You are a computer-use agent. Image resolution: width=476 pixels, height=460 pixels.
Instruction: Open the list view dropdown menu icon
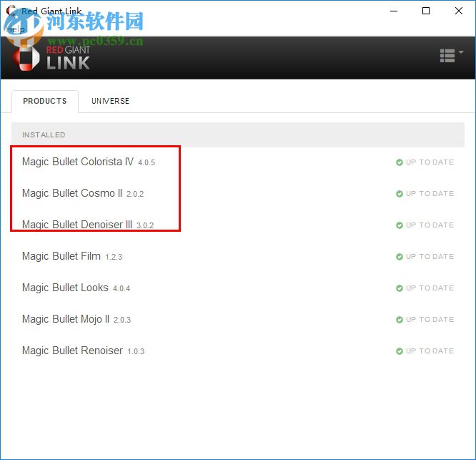click(x=452, y=56)
